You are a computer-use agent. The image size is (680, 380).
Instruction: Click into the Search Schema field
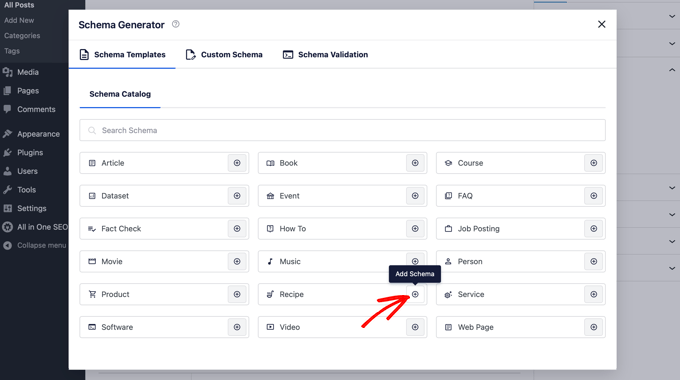coord(342,130)
